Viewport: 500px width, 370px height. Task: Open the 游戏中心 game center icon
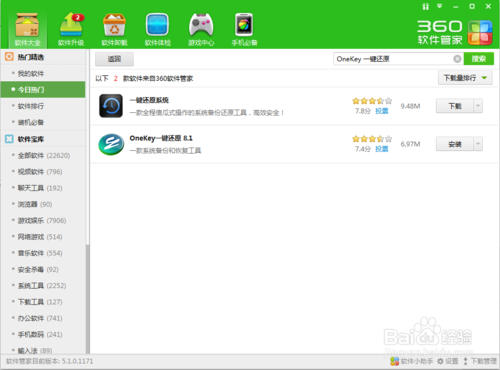click(x=201, y=29)
